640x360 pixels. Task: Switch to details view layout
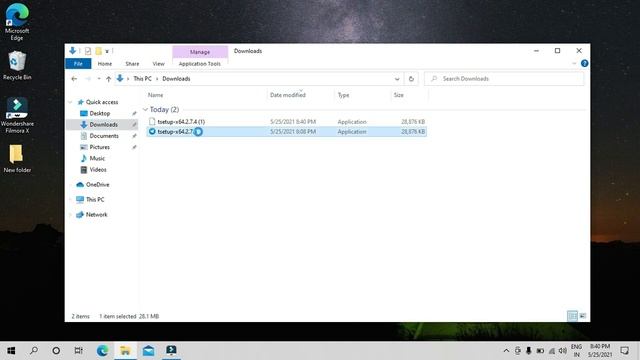click(x=572, y=316)
